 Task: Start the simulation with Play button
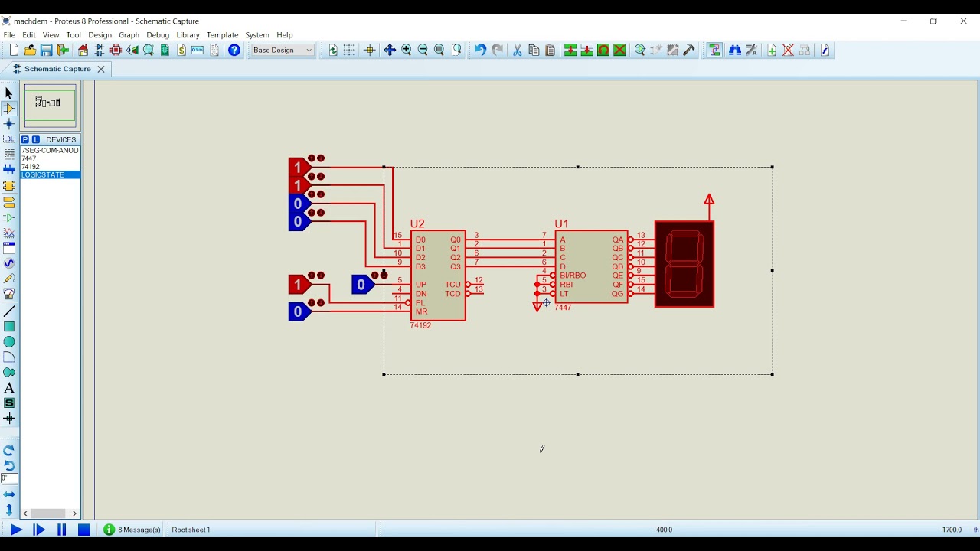[x=16, y=530]
